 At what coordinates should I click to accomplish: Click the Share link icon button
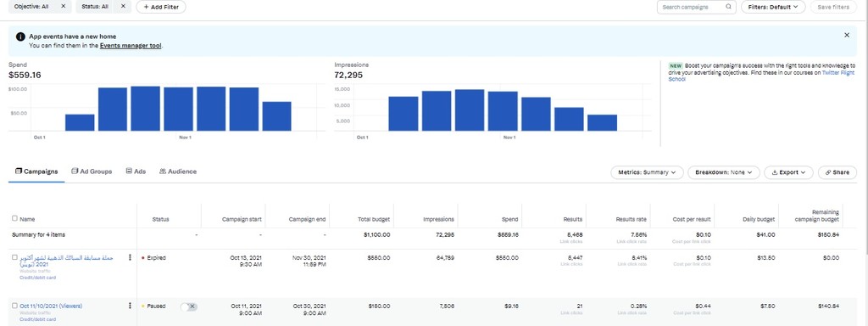(837, 172)
